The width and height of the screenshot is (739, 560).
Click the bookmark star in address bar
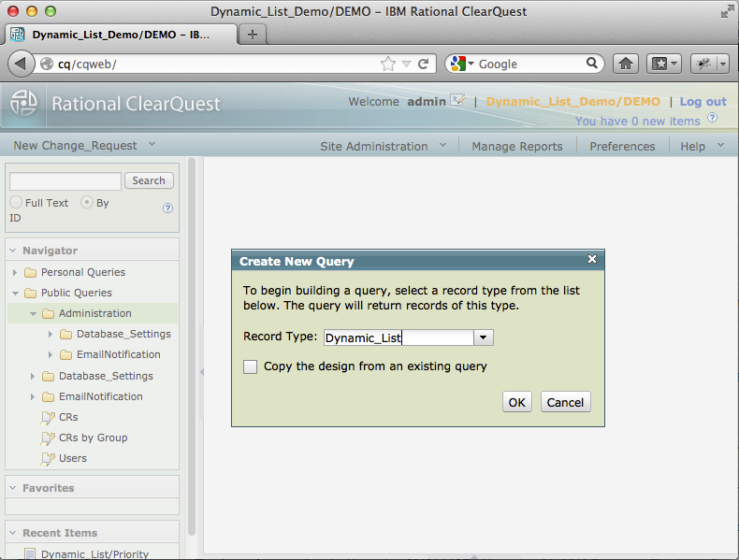(388, 64)
